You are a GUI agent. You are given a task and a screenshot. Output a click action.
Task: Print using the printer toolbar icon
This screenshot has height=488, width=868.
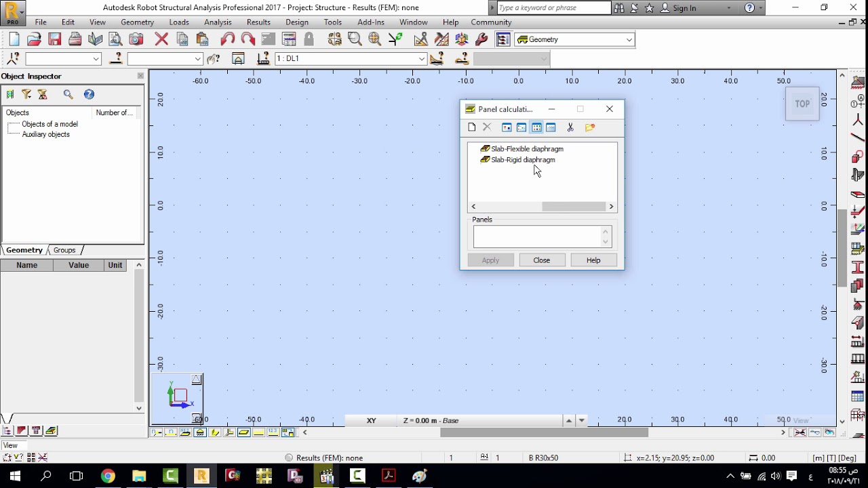(75, 39)
